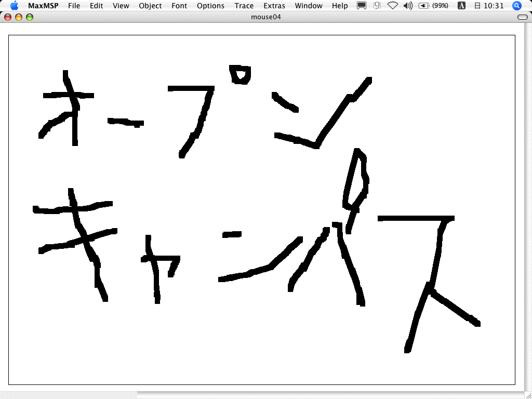
Task: Close the mouse04 window
Action: (8, 17)
